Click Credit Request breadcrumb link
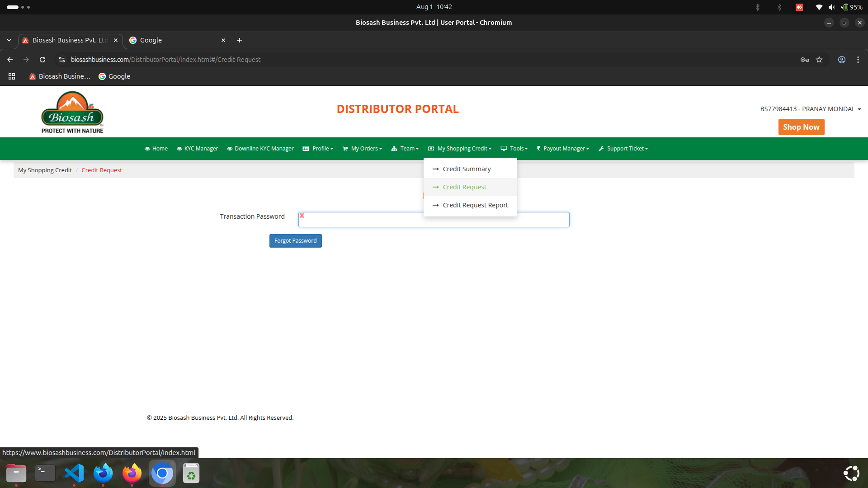This screenshot has width=868, height=488. 102,170
